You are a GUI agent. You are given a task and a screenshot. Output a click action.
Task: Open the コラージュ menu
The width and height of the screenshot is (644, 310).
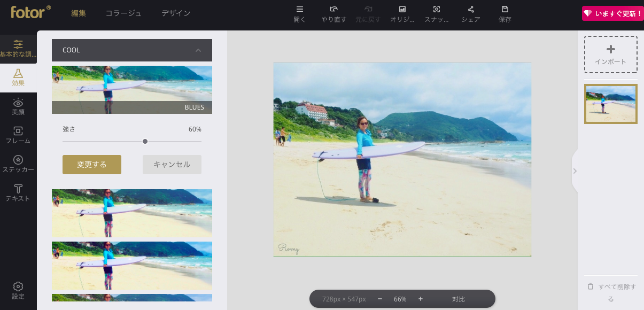click(x=123, y=13)
